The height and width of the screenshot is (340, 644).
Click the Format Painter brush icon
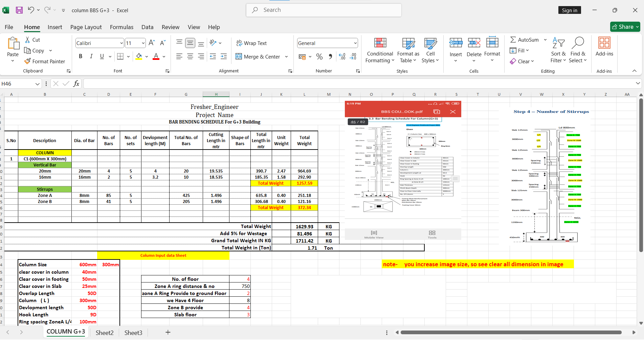click(28, 61)
